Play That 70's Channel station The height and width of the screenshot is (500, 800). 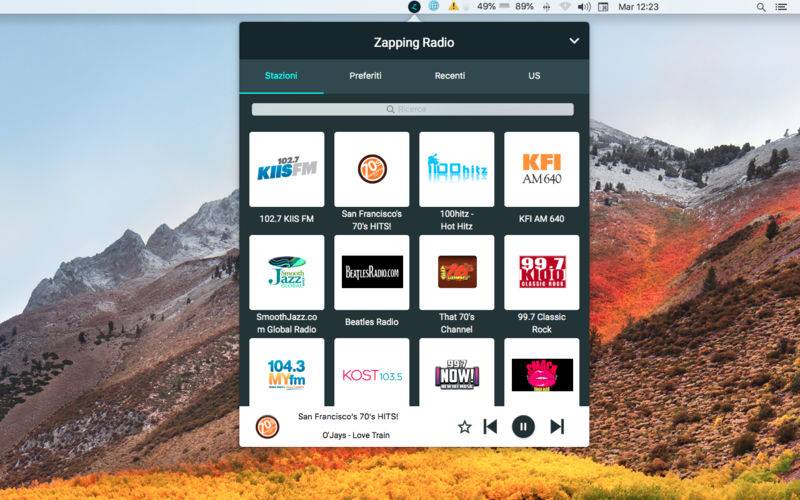(457, 272)
